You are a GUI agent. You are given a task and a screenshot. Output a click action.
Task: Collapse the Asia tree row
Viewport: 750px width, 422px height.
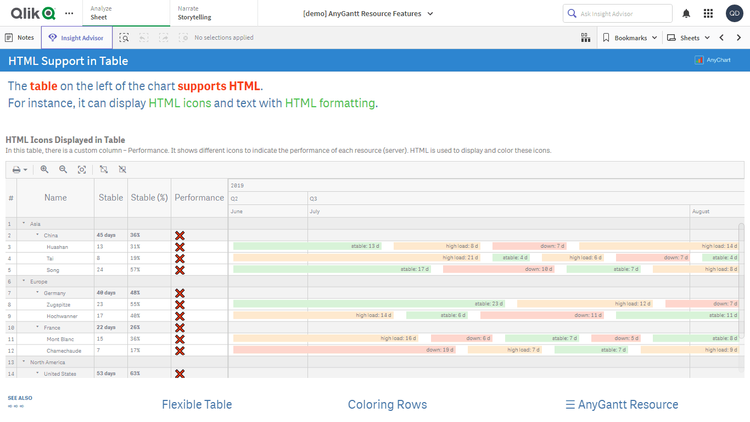[24, 224]
